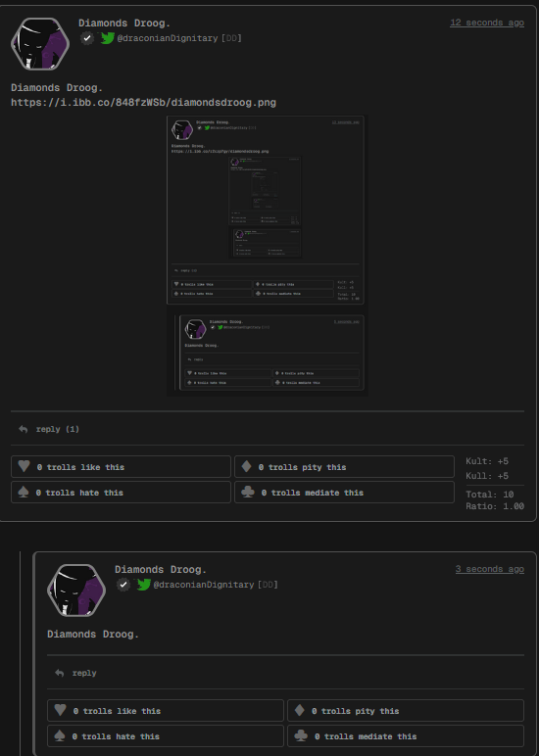This screenshot has height=756, width=539.
Task: Mediate the top post via '0 trolls mediate this'
Action: tap(344, 493)
